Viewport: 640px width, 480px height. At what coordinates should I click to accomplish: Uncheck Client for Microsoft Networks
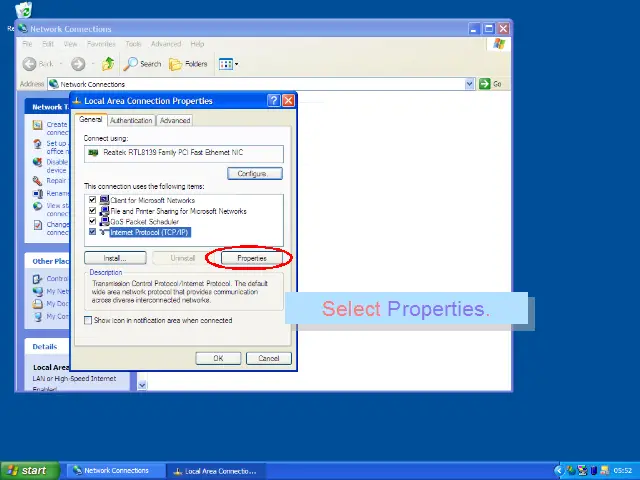[x=92, y=200]
